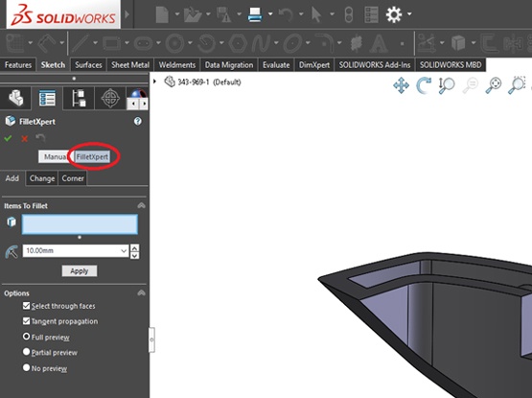
Task: Cancel FilletXpert with red X
Action: click(24, 138)
